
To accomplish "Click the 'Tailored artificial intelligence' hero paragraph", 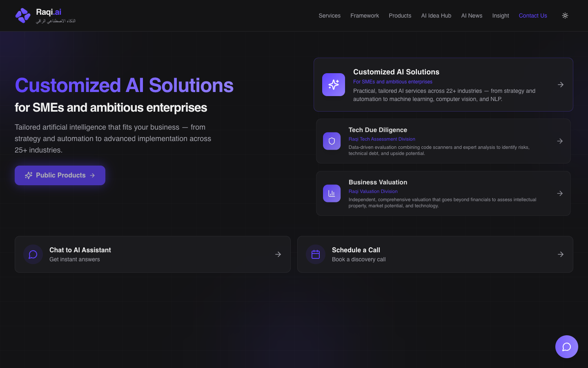I will coord(113,139).
